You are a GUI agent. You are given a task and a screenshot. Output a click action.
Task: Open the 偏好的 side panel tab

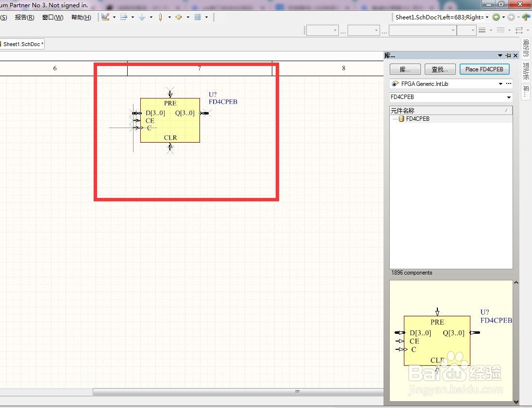[526, 48]
